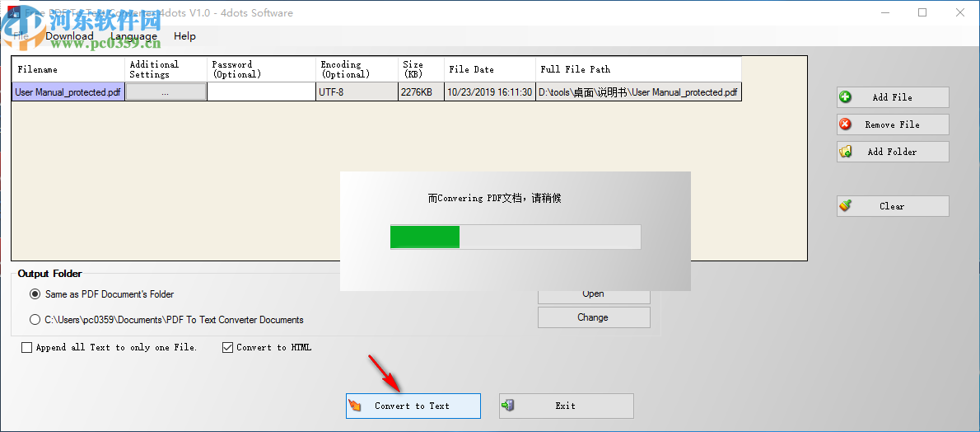
Task: Click the full file path cell
Action: click(x=638, y=92)
